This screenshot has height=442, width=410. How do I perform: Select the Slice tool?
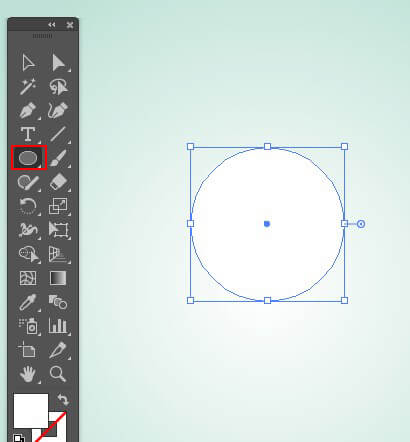pyautogui.click(x=58, y=350)
